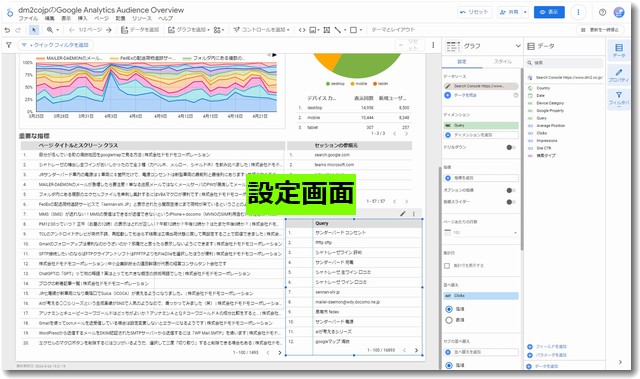Open the File menu
640x379 pixels.
(x=28, y=18)
